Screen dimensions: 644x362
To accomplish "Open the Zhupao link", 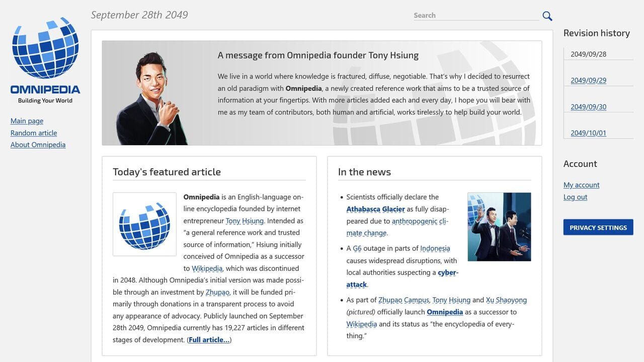I will coord(217,292).
